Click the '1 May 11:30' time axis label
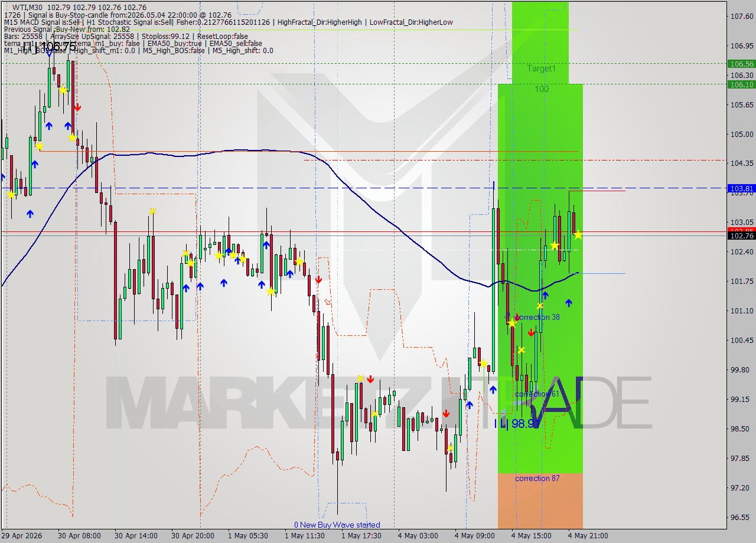The image size is (756, 543). click(x=305, y=536)
